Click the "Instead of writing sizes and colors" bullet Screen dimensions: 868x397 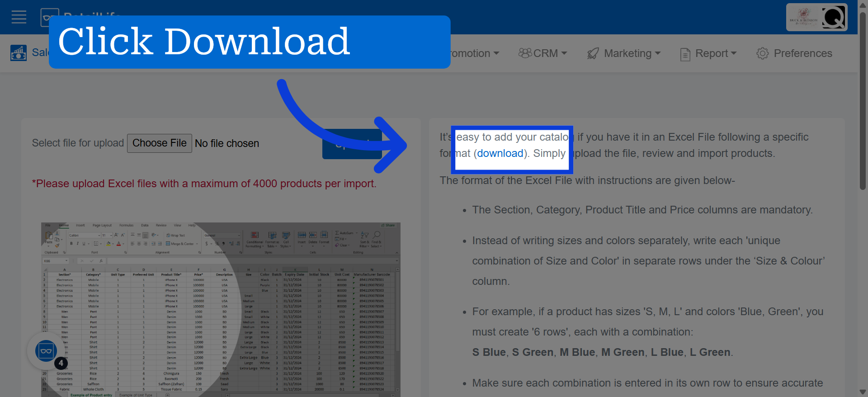click(649, 261)
